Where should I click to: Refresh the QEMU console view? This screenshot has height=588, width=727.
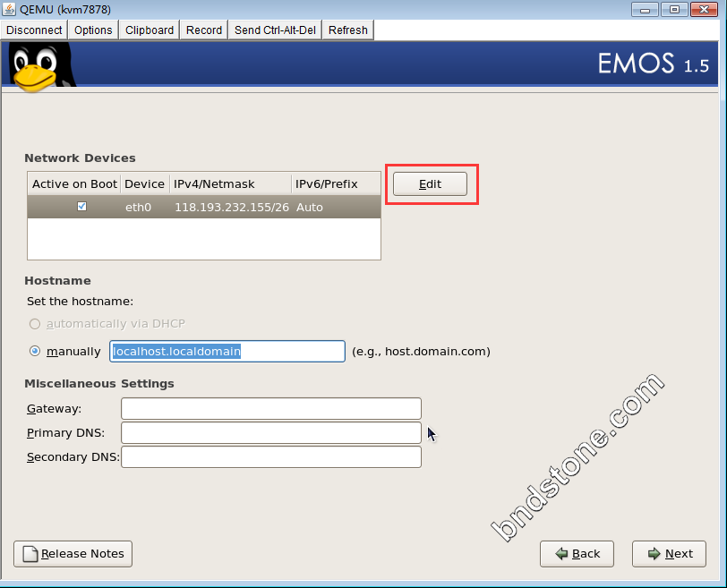tap(348, 30)
